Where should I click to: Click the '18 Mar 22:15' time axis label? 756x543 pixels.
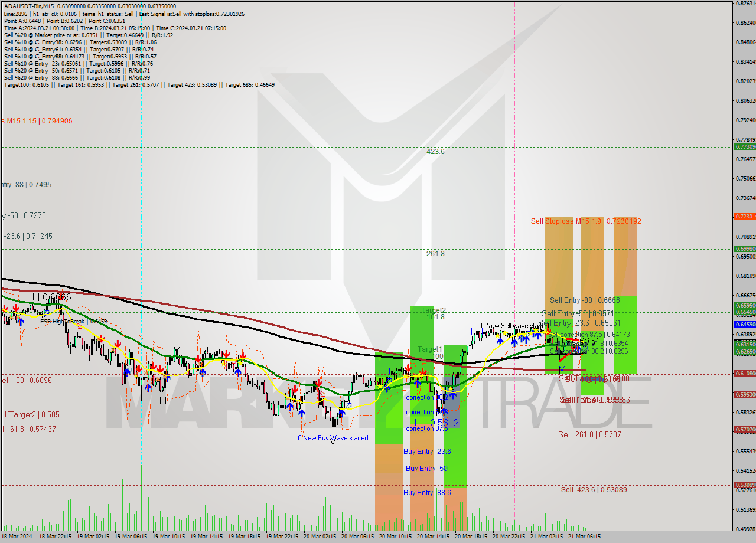54,537
